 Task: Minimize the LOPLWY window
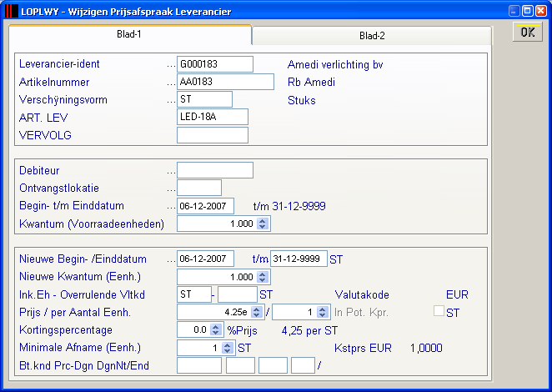pos(514,11)
